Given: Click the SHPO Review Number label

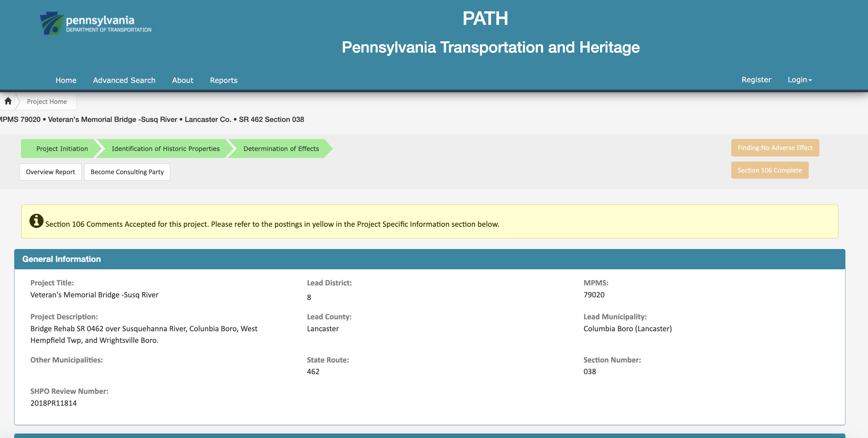Looking at the screenshot, I should click(69, 392).
